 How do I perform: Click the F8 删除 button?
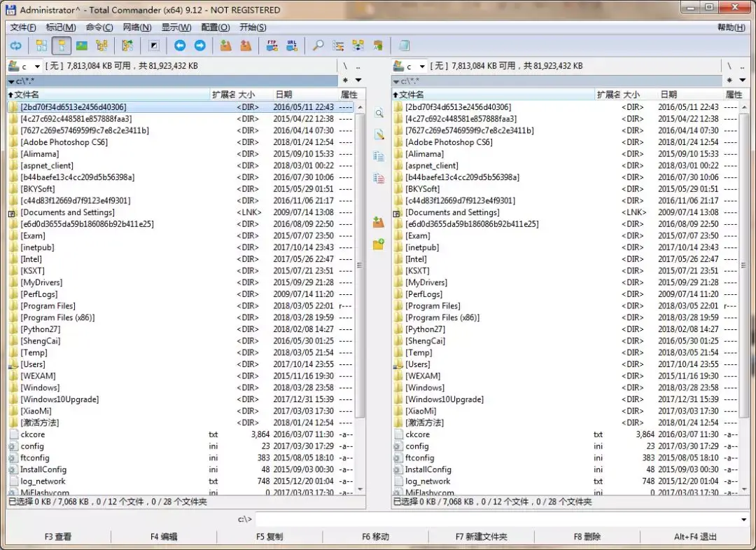pyautogui.click(x=587, y=537)
